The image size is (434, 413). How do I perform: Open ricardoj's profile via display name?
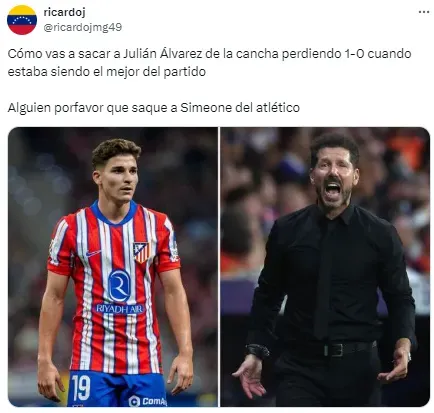tap(64, 12)
